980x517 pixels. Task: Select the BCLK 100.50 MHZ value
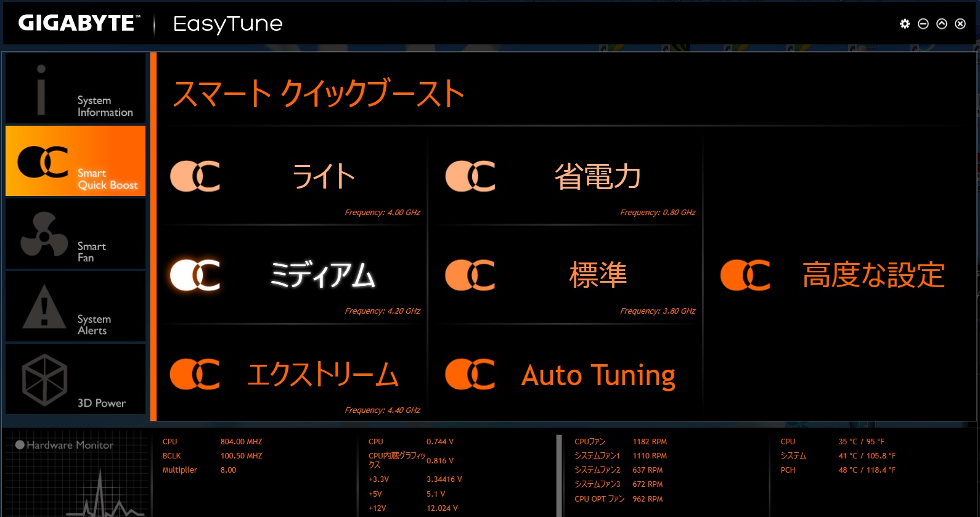click(x=242, y=456)
